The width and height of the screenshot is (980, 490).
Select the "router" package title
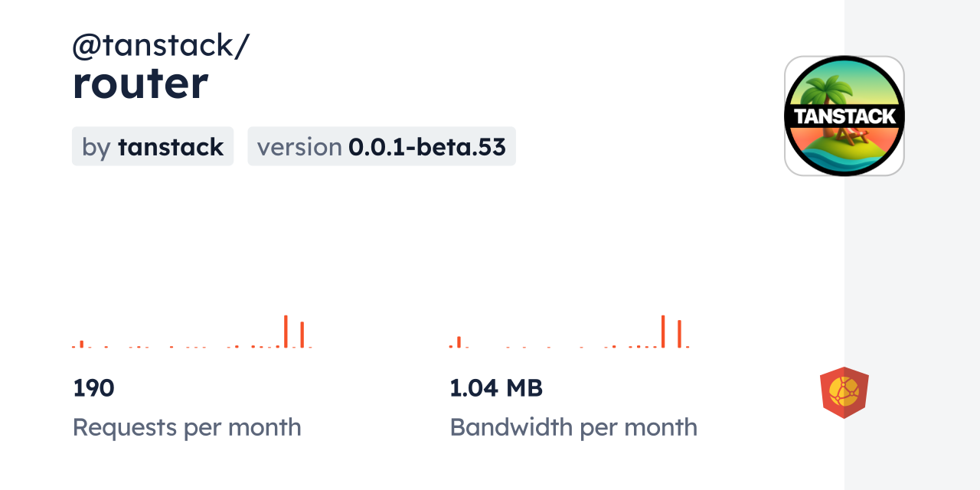pyautogui.click(x=140, y=83)
